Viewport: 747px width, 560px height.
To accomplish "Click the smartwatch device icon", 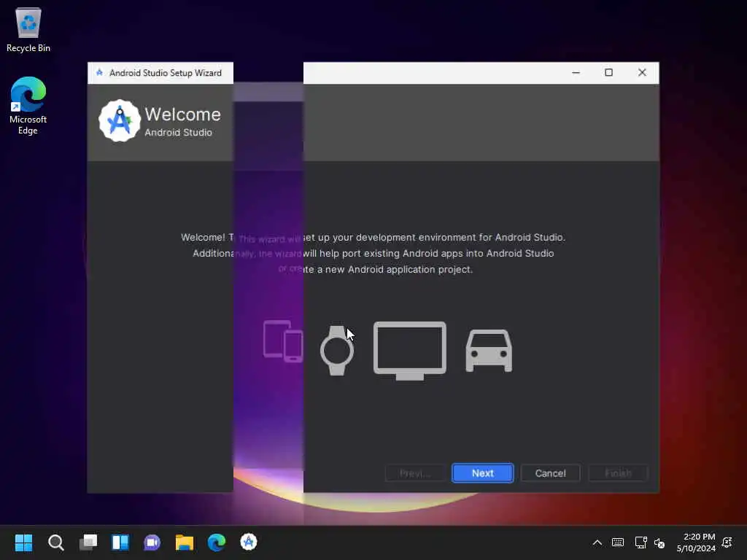I will pos(337,351).
